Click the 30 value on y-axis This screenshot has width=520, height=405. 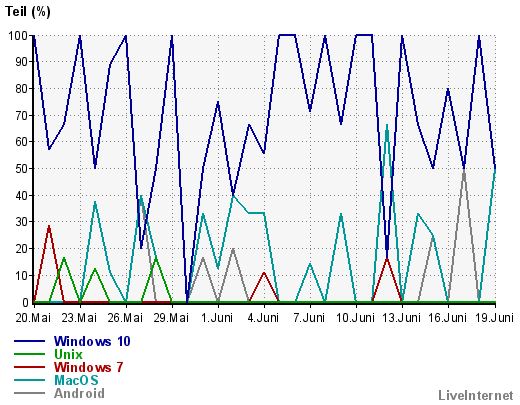(22, 222)
